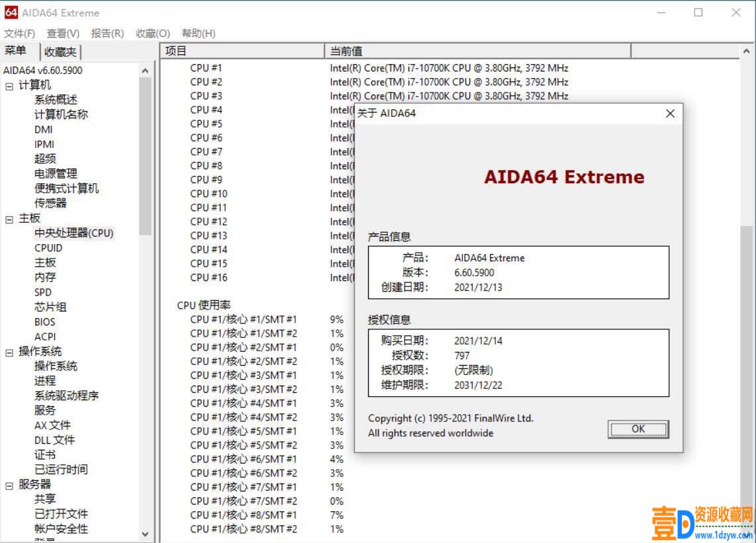Open the ACPI page
The height and width of the screenshot is (543, 756).
tap(44, 336)
